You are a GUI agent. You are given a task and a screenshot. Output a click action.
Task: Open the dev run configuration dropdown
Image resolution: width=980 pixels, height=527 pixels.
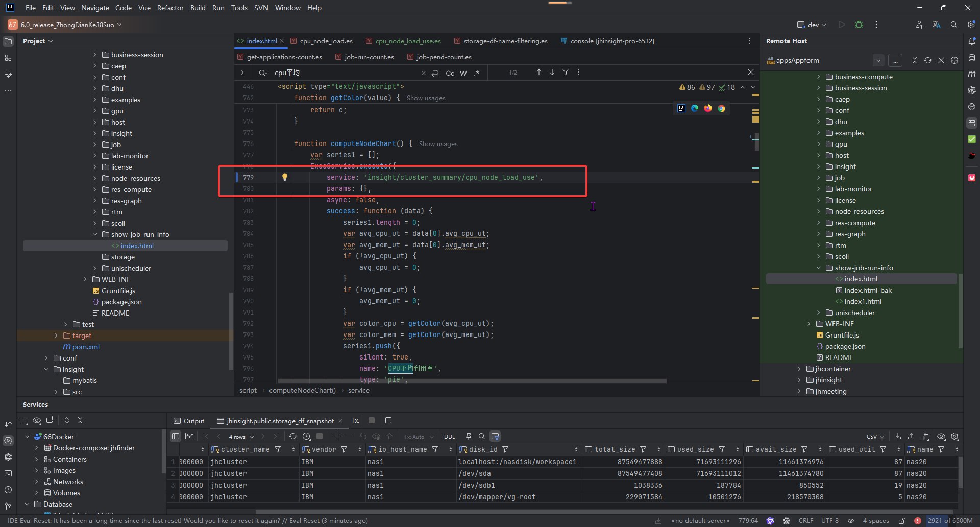(812, 25)
